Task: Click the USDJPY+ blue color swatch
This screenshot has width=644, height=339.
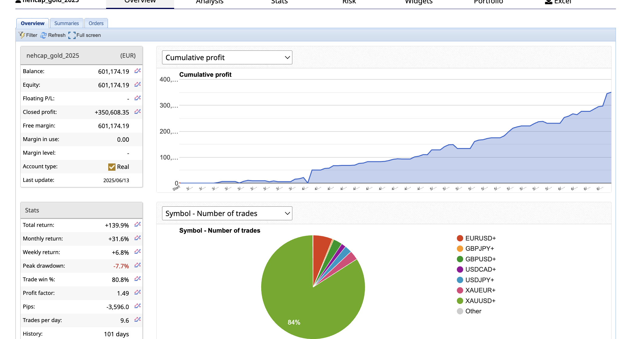Action: click(460, 280)
